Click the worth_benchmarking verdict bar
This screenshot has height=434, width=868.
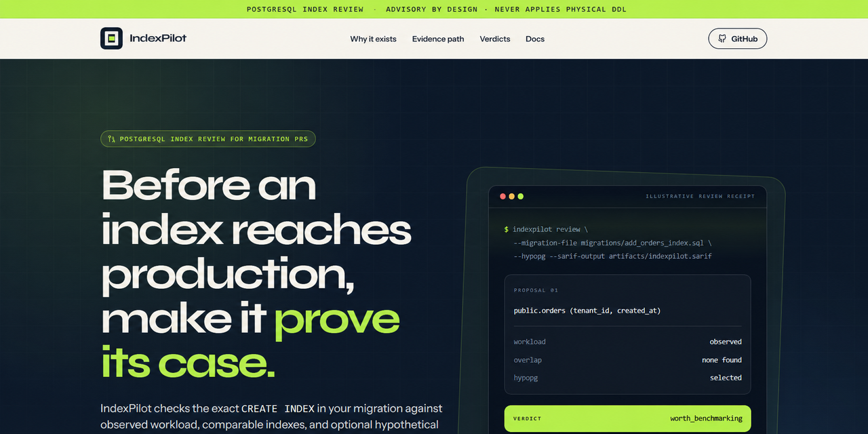[628, 418]
